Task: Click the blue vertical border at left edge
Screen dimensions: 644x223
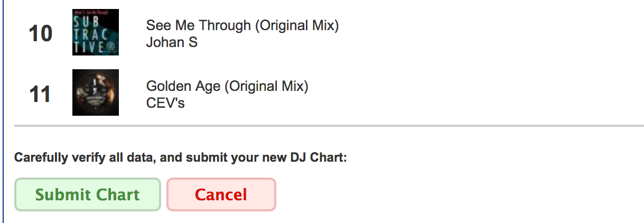Action: pos(3,111)
